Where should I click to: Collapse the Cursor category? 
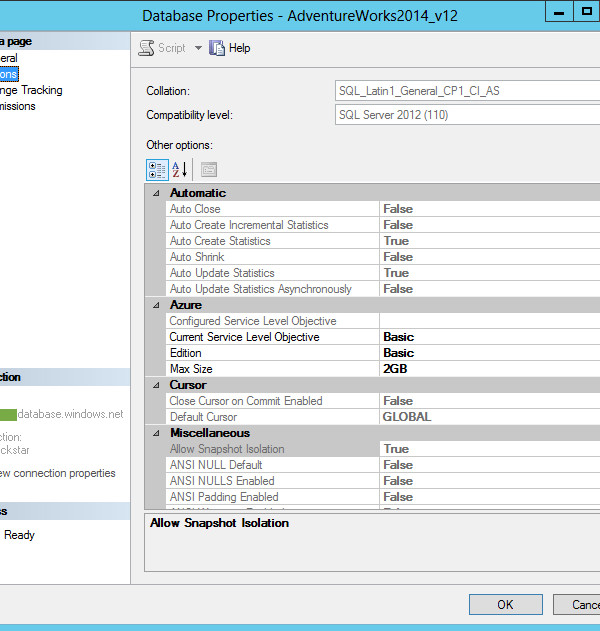156,385
